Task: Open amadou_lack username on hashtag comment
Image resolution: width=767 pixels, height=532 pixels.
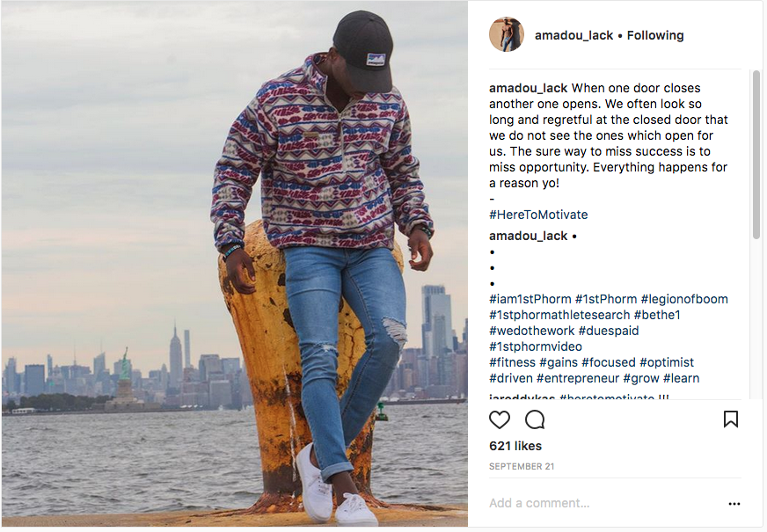Action: tap(528, 237)
